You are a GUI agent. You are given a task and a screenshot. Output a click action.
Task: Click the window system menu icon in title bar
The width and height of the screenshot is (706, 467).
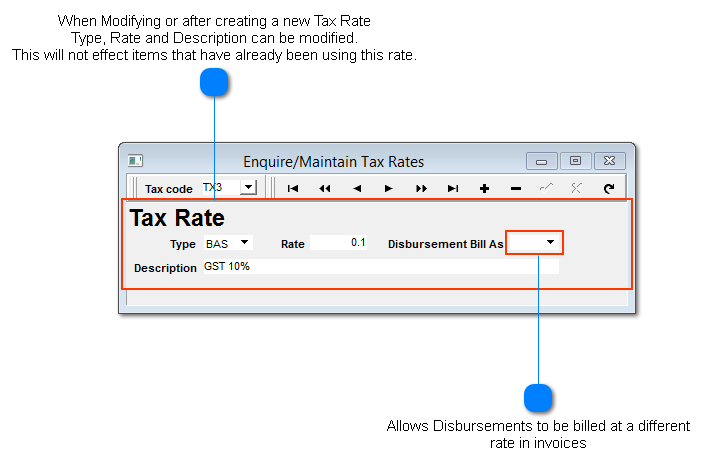pos(135,161)
